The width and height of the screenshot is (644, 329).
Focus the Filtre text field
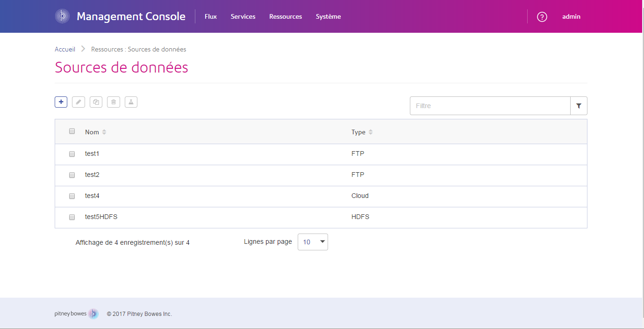(490, 106)
